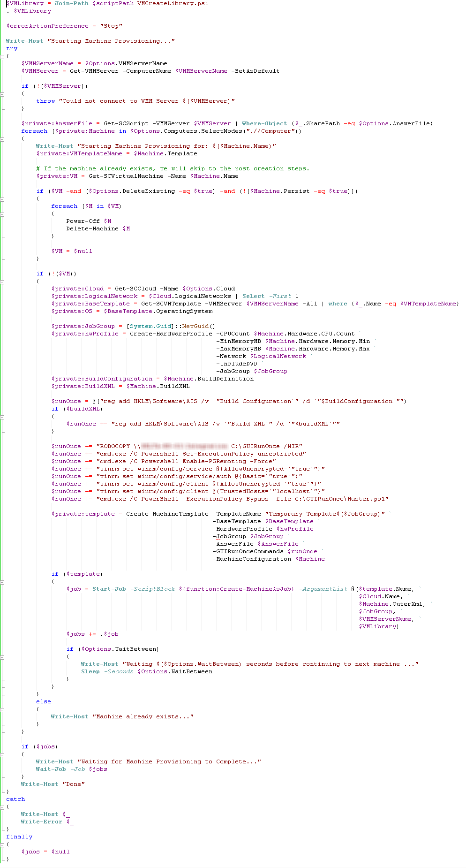Click the Wait-Job cmdlet line
The image size is (466, 868).
[71, 769]
